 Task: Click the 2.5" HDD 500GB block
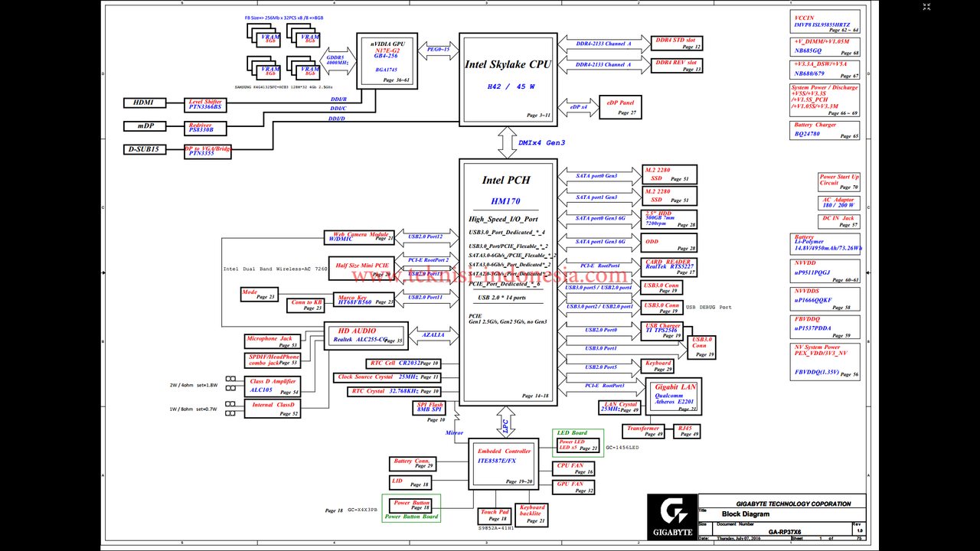(669, 220)
